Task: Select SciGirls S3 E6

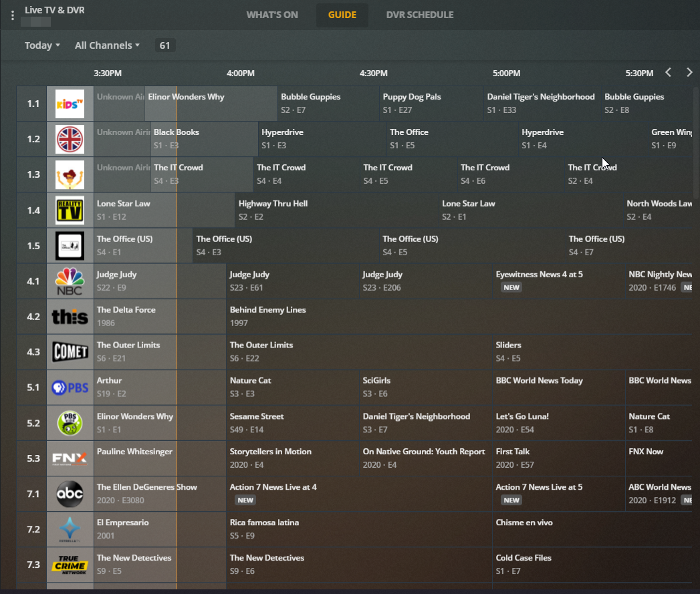Action: tap(426, 387)
